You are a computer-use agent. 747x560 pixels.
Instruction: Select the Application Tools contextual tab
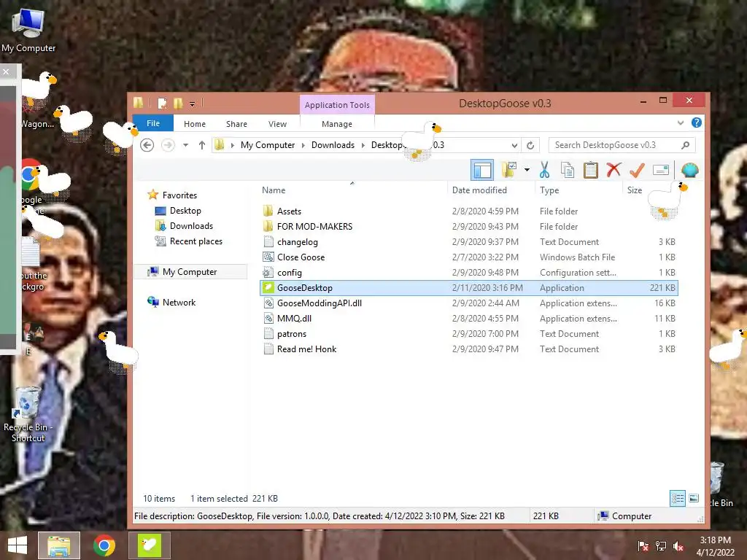pos(337,105)
